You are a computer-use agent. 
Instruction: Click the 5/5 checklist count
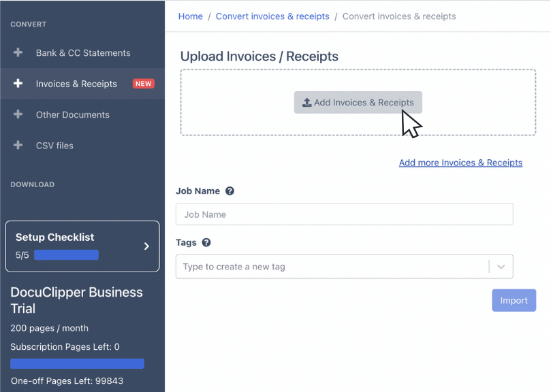click(22, 255)
